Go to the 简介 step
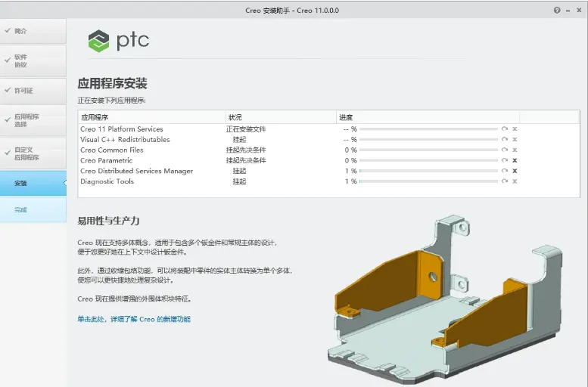588x387 pixels. pos(33,31)
